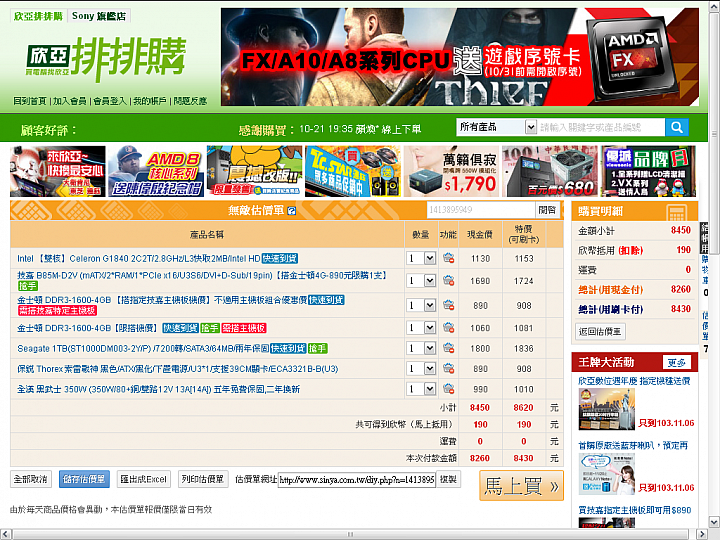Open the 欣亞數位週年慶 promo link
This screenshot has height=540, width=720.
pyautogui.click(x=634, y=381)
